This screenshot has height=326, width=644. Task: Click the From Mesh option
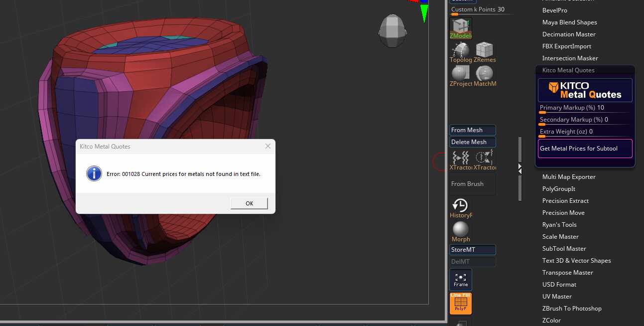point(472,130)
